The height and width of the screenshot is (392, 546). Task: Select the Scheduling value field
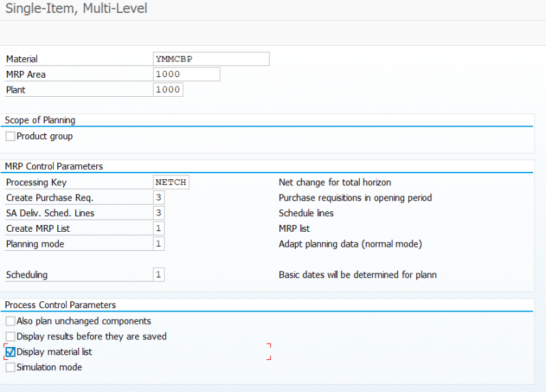(x=158, y=275)
